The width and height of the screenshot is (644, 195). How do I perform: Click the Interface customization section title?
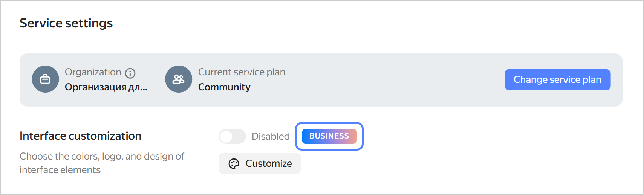[x=80, y=136]
